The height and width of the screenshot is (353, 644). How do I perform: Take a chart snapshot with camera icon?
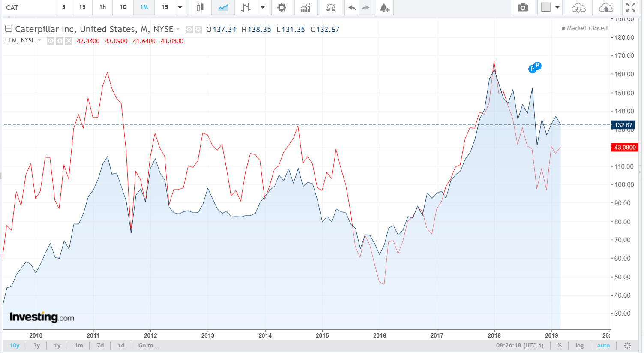[523, 7]
